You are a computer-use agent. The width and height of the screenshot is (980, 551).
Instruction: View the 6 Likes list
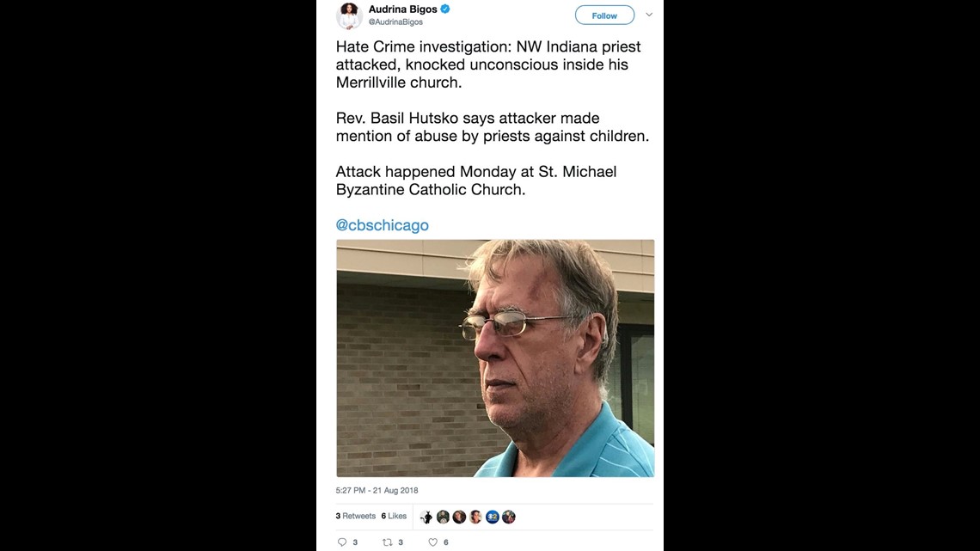click(x=394, y=516)
